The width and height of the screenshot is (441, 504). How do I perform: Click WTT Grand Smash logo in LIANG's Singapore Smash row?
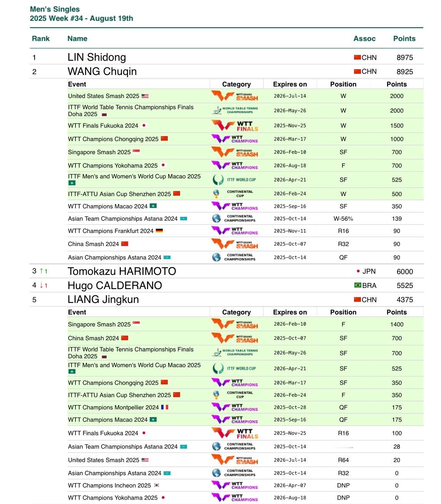point(235,324)
